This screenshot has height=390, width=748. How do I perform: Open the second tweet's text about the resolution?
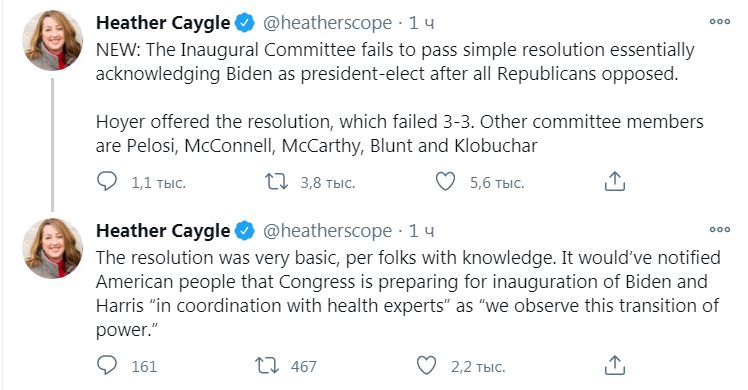(408, 294)
